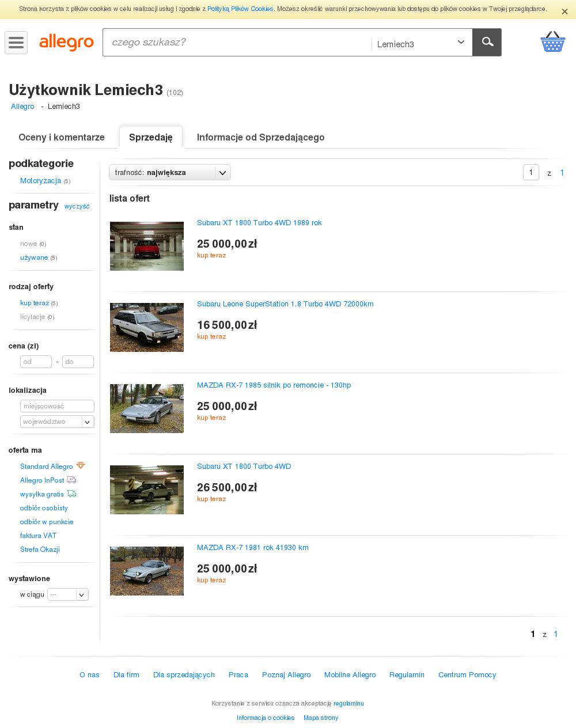Expand the województwo dropdown

coord(57,422)
